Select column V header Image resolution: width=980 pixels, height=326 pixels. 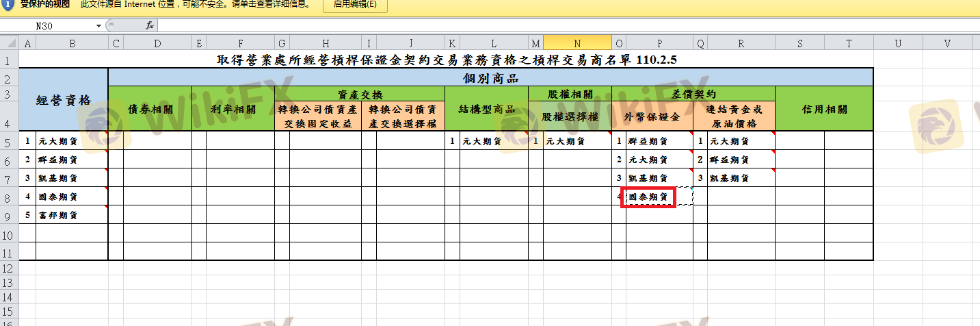point(947,43)
